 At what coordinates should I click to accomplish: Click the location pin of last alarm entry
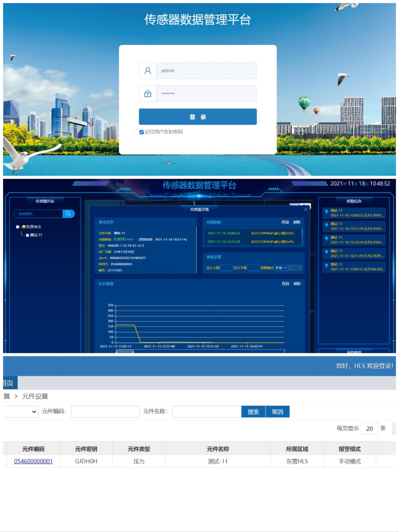pyautogui.click(x=326, y=265)
